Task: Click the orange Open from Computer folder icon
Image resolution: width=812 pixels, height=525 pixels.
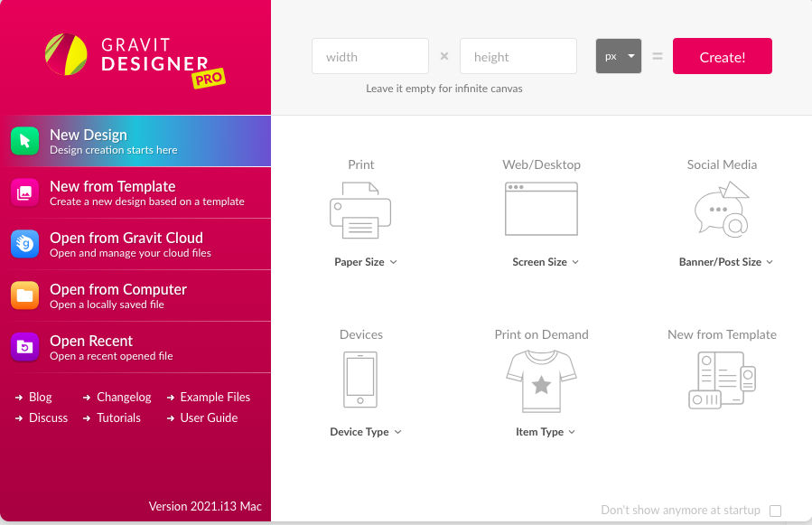Action: pos(25,295)
